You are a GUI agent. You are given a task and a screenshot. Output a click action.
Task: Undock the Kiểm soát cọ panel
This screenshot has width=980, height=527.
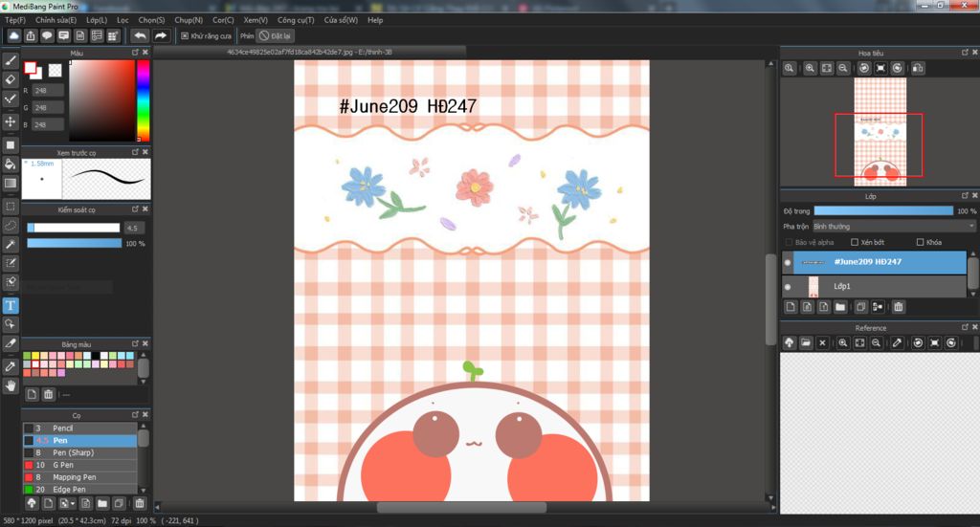click(135, 209)
